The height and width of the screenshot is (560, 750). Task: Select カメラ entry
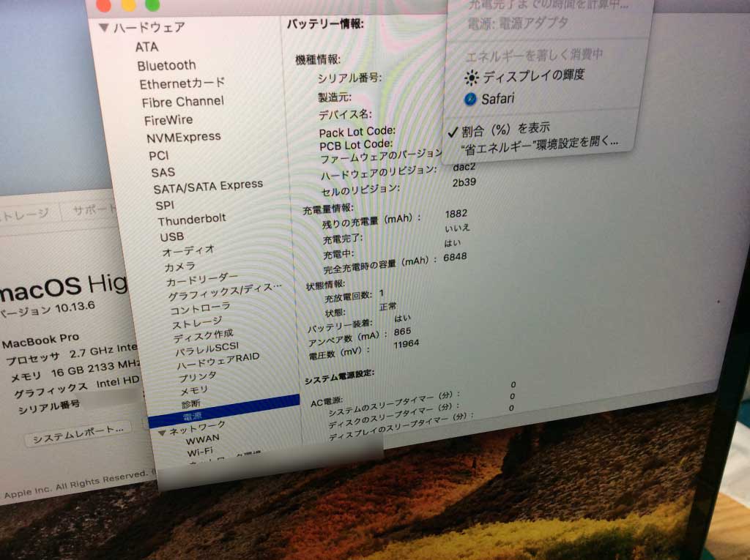pos(179,266)
